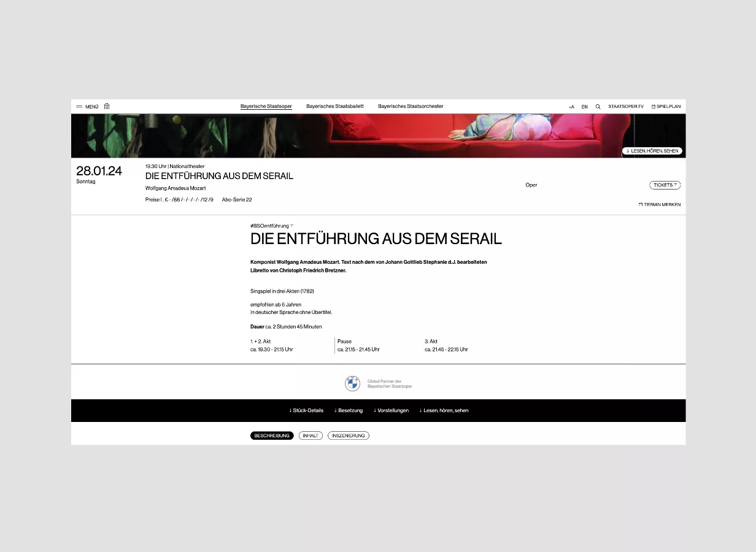Click the BMW logo partner icon
Screen dimensions: 756x552
tap(352, 384)
